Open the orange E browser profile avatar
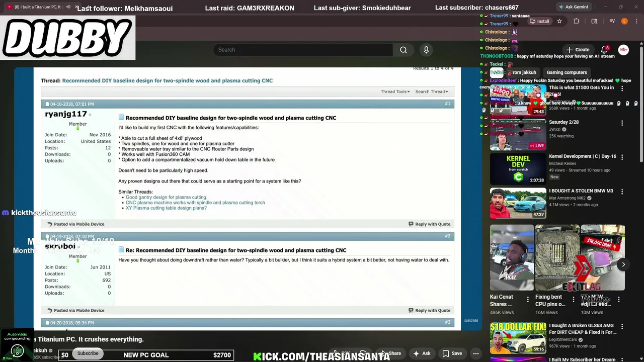Screen dimensions: 644x362 click(624, 21)
